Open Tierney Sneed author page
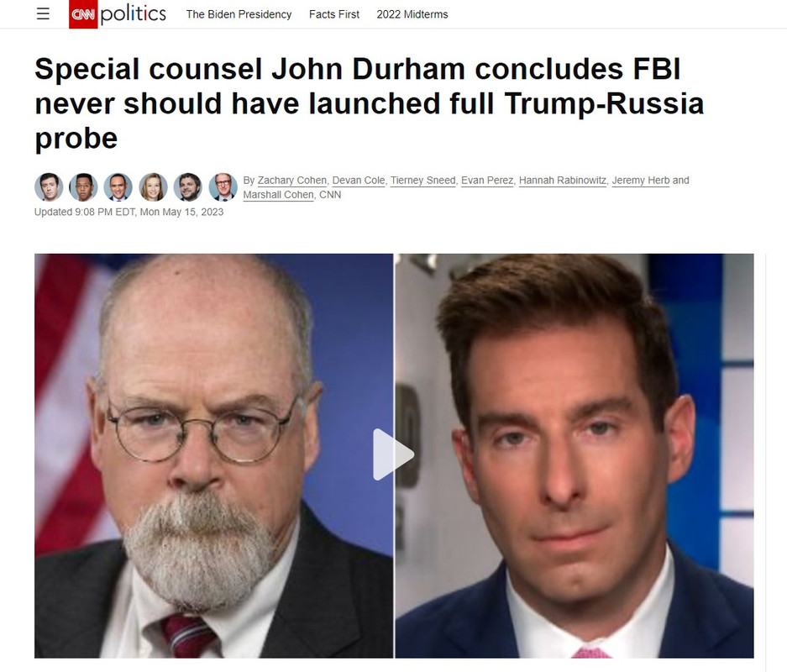This screenshot has width=787, height=672. 423,180
